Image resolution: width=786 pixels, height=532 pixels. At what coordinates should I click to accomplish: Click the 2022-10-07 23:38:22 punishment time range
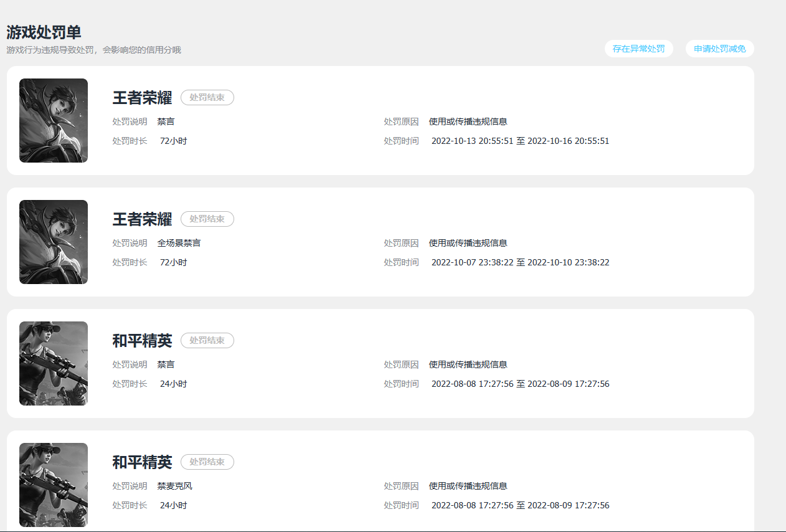point(520,262)
